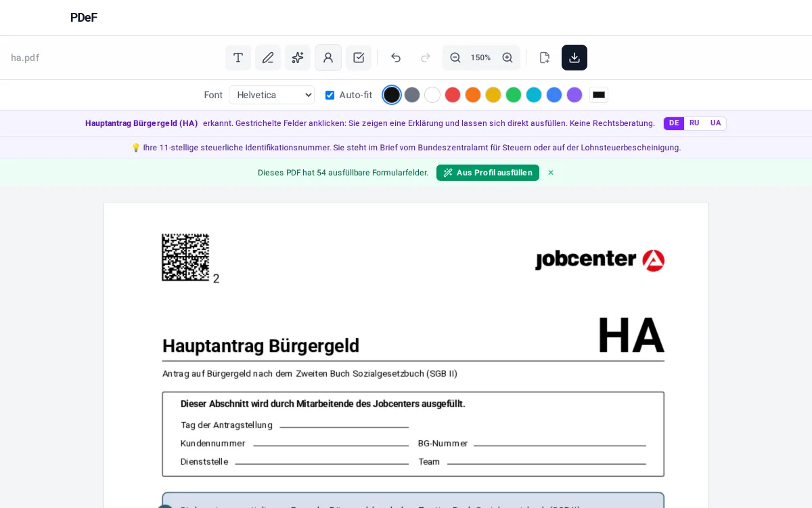Download the PDF file
The height and width of the screenshot is (508, 812).
coord(574,58)
